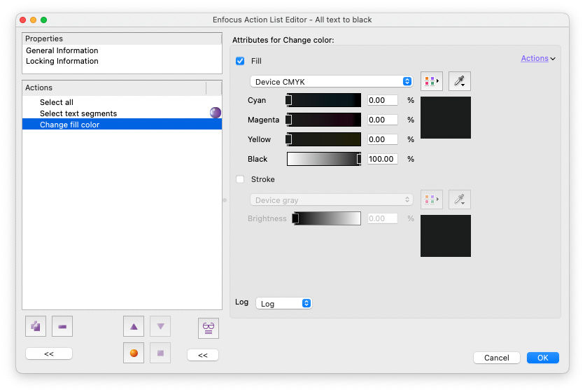Expand the Actions link menu
This screenshot has width=585, height=392.
tap(538, 58)
